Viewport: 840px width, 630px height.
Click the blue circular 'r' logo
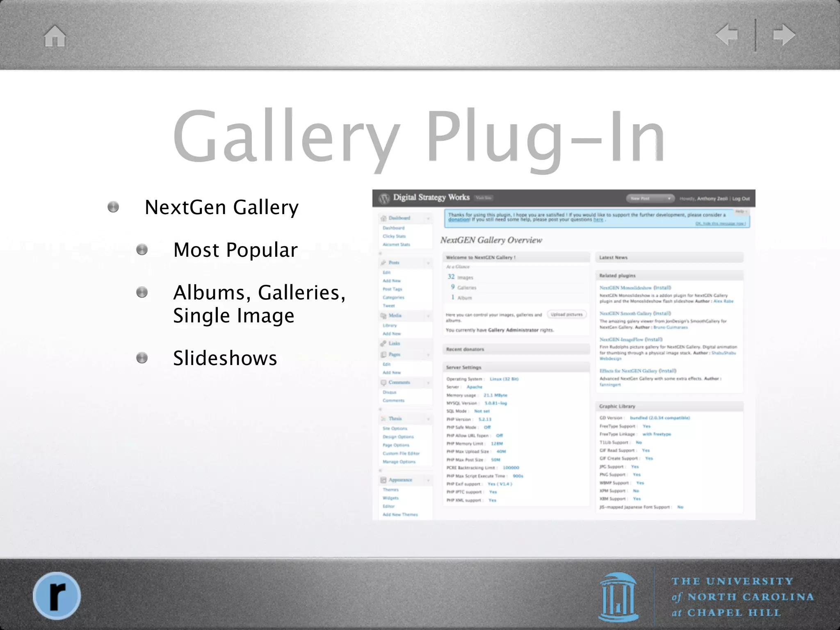click(x=57, y=596)
